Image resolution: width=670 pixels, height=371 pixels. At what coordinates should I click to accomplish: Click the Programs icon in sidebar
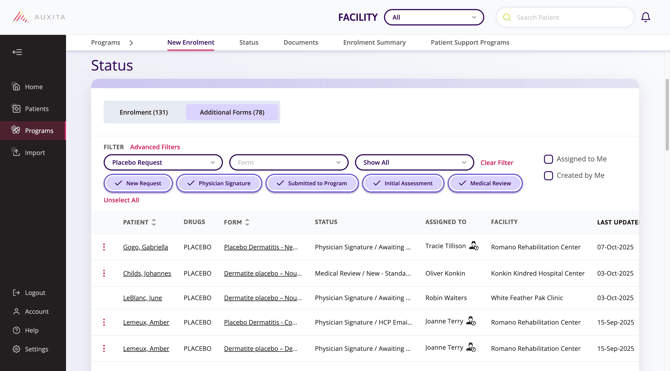[x=16, y=130]
